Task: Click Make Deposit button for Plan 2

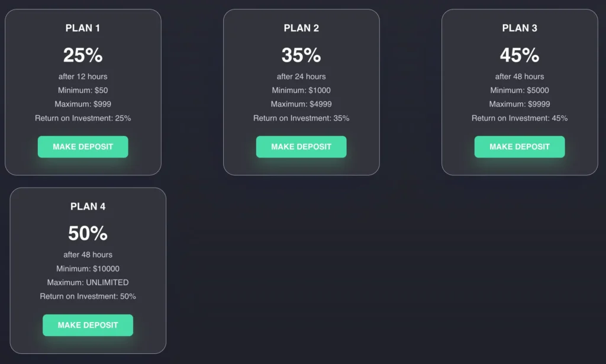Action: tap(301, 147)
